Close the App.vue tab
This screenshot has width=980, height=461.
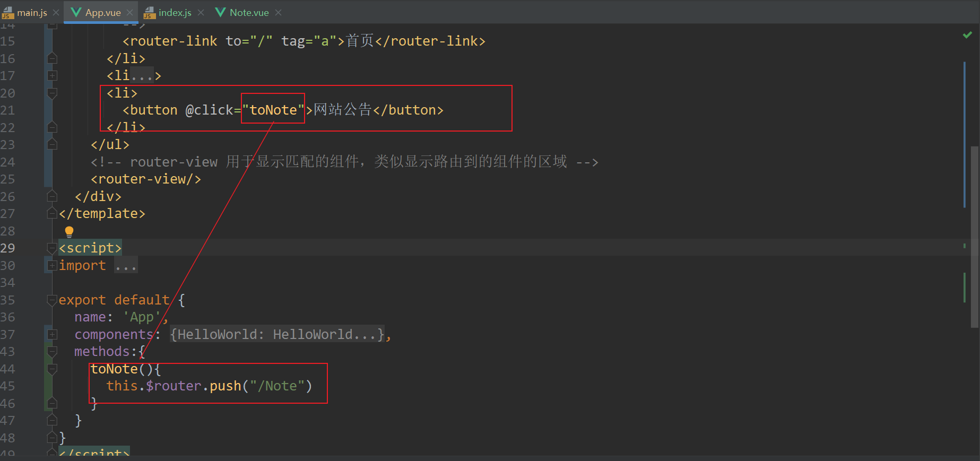click(129, 12)
